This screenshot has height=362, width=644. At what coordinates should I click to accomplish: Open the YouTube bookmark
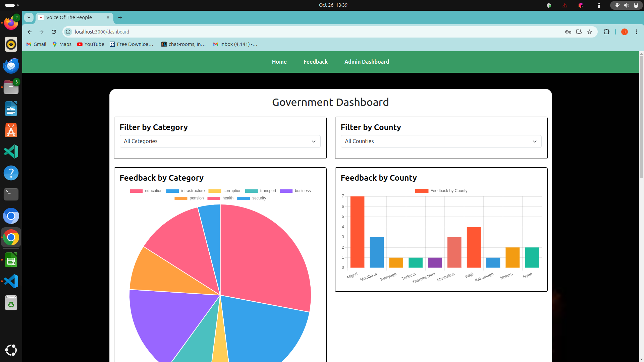point(91,44)
